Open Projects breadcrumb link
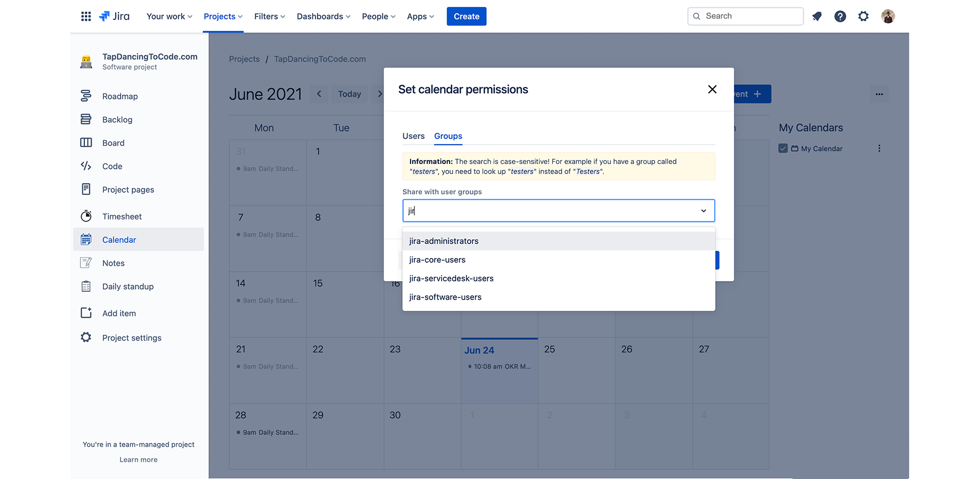This screenshot has height=479, width=980. (x=244, y=59)
